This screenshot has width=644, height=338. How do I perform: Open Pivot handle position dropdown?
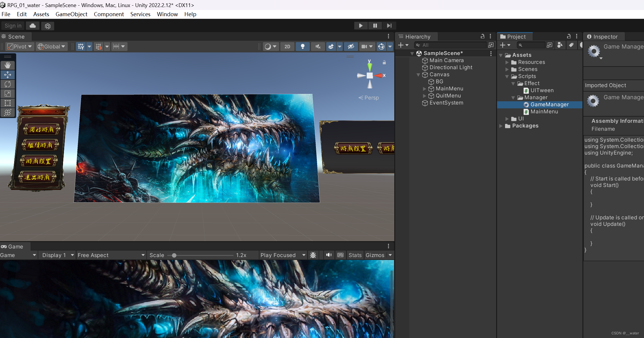click(x=19, y=47)
